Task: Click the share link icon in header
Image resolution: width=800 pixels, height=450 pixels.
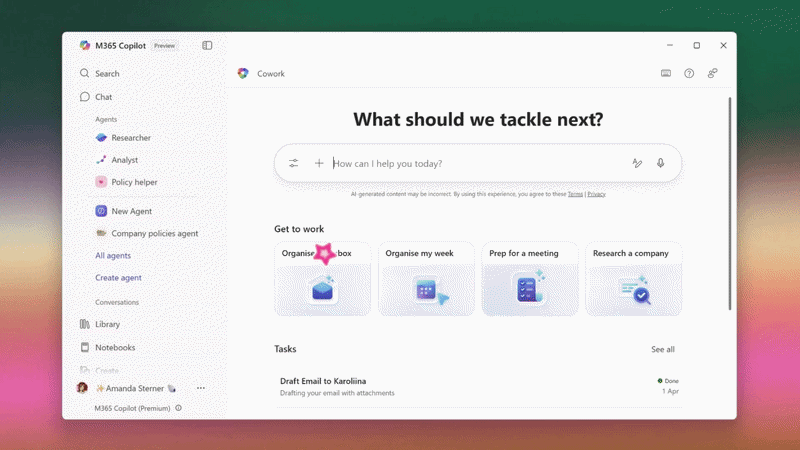Action: coord(713,73)
